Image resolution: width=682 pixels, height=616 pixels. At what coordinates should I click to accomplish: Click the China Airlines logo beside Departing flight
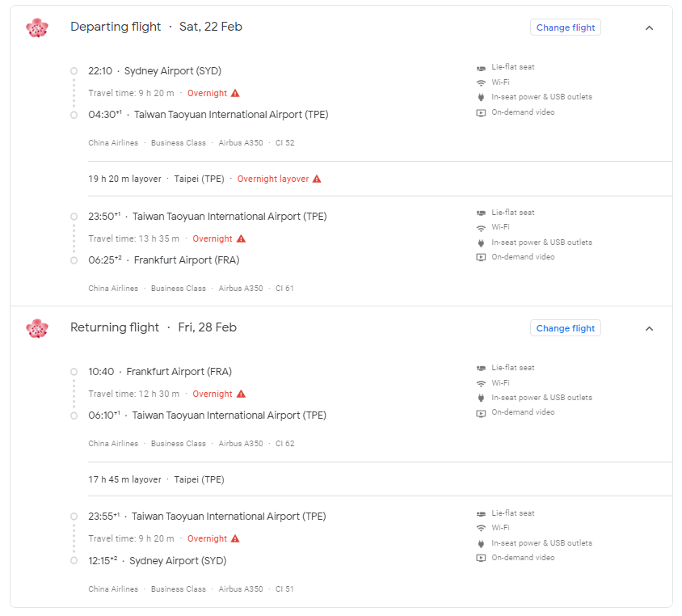pyautogui.click(x=36, y=26)
